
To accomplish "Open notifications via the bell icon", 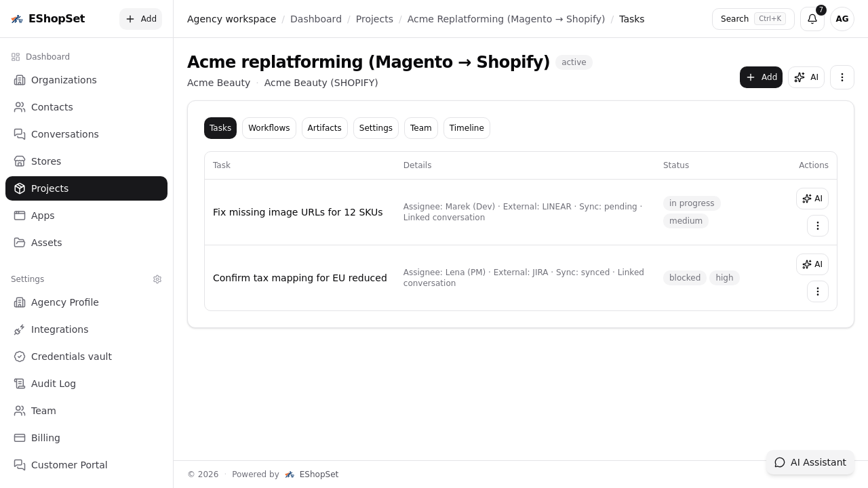I will tap(812, 18).
